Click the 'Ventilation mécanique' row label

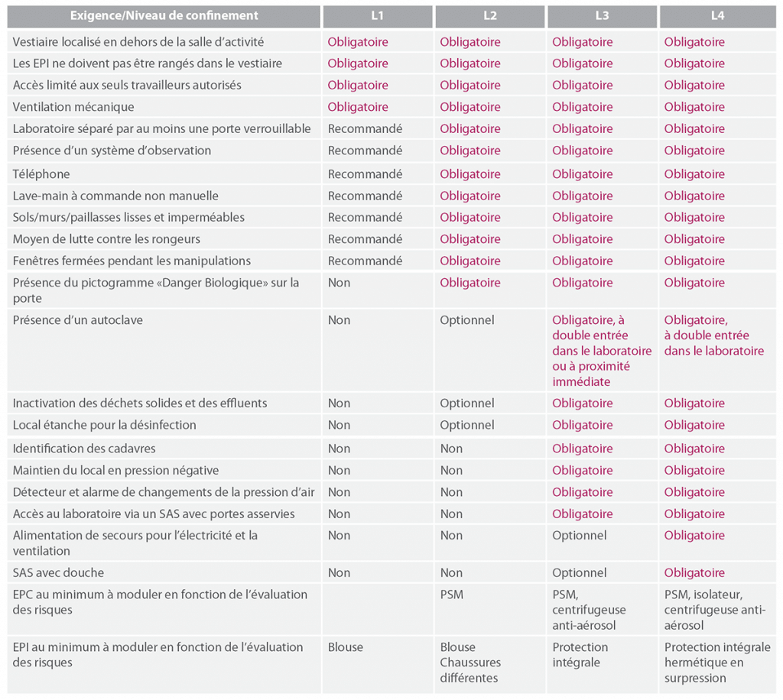pos(73,107)
